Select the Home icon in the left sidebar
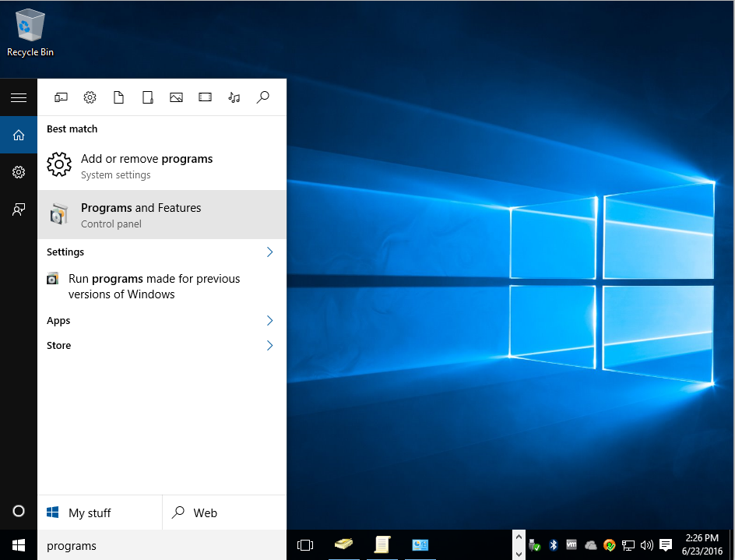This screenshot has height=560, width=735. pos(18,135)
